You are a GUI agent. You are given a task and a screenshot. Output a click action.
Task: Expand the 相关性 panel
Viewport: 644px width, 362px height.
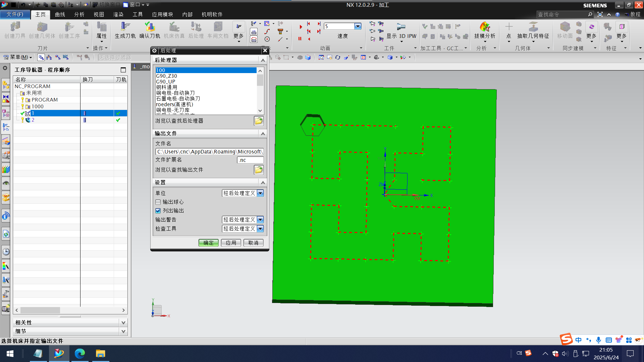[x=123, y=323]
